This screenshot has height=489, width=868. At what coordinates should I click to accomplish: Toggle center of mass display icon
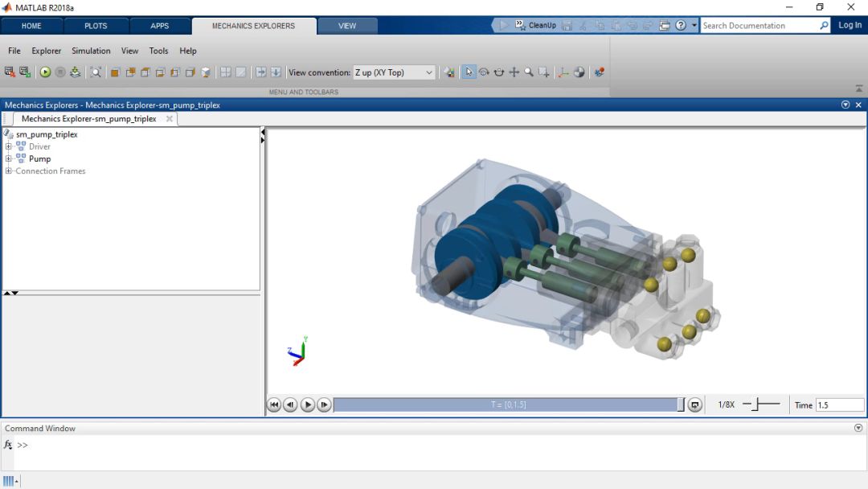[579, 72]
